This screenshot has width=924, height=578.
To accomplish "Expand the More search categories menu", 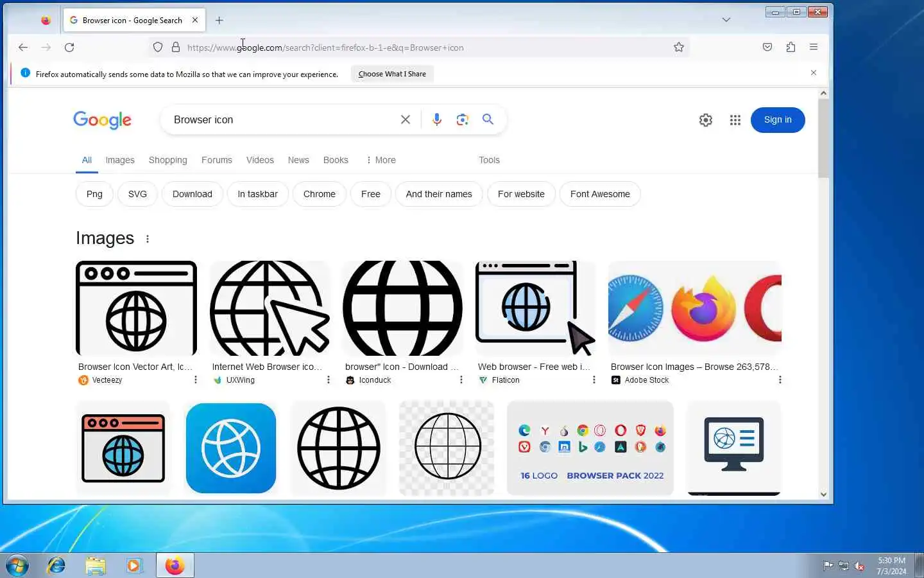I will click(x=381, y=160).
